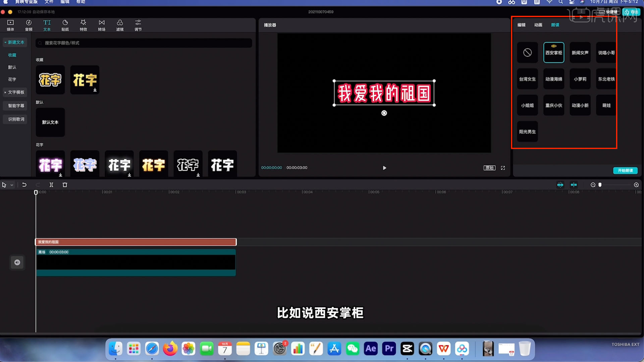This screenshot has height=362, width=644.
Task: Open CapCut app in the Dock
Action: [407, 349]
